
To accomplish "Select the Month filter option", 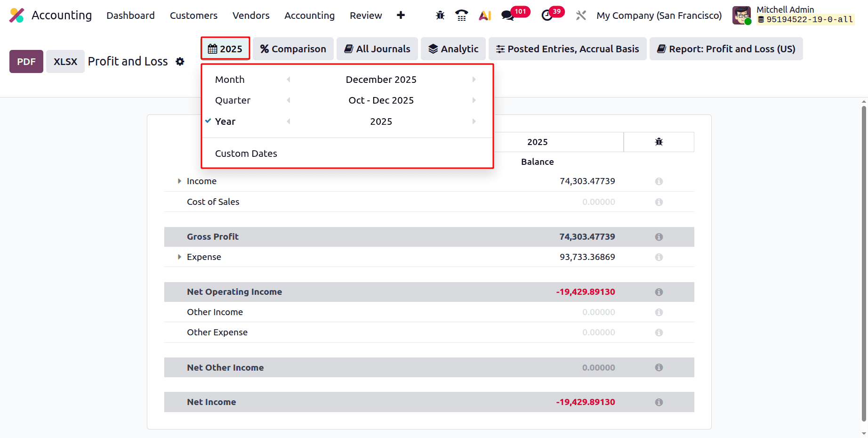I will click(230, 79).
